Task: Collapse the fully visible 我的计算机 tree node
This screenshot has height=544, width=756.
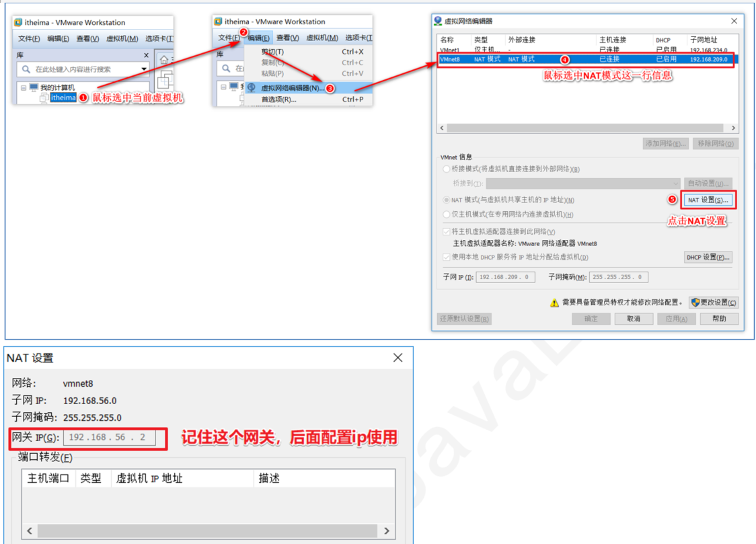Action: tap(23, 87)
